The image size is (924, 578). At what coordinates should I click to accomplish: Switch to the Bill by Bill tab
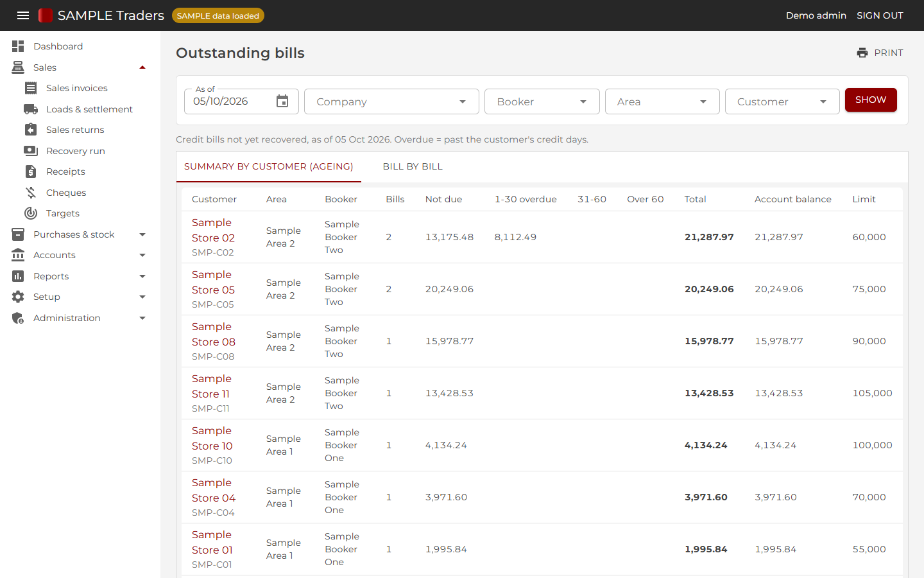tap(413, 166)
